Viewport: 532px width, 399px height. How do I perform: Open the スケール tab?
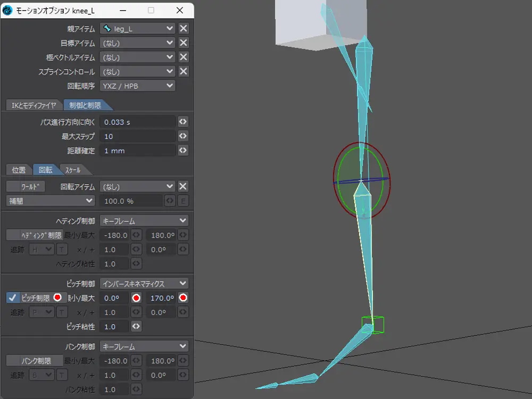click(72, 170)
